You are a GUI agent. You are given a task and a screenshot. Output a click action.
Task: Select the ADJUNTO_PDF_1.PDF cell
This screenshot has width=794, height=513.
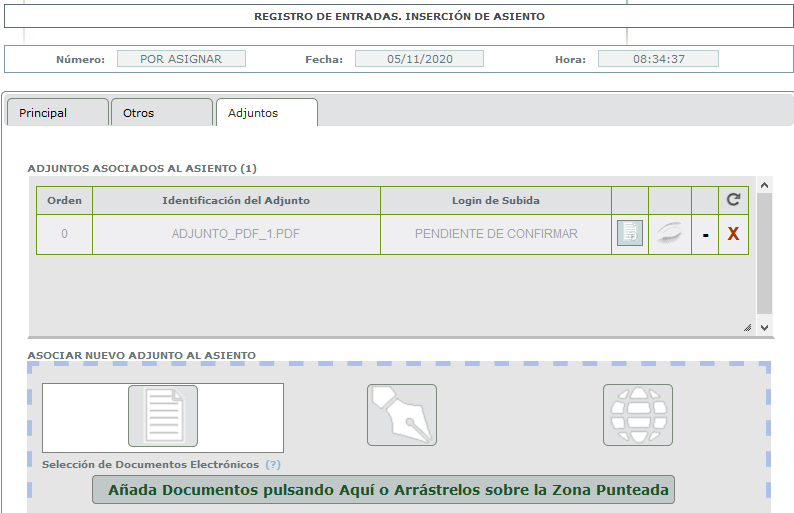[x=236, y=234]
